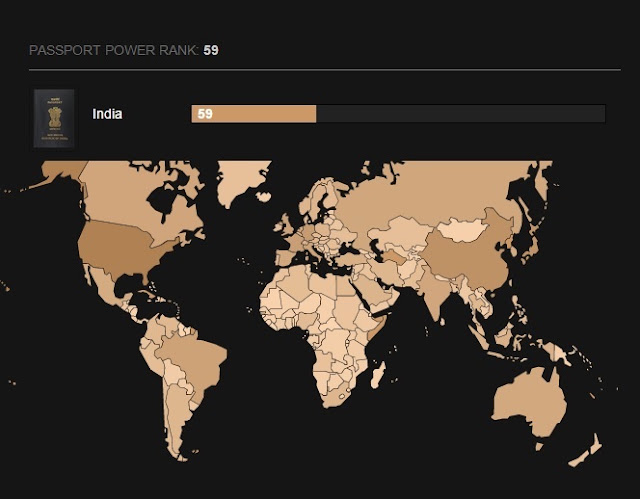Click Greenland on the world map

tap(241, 180)
